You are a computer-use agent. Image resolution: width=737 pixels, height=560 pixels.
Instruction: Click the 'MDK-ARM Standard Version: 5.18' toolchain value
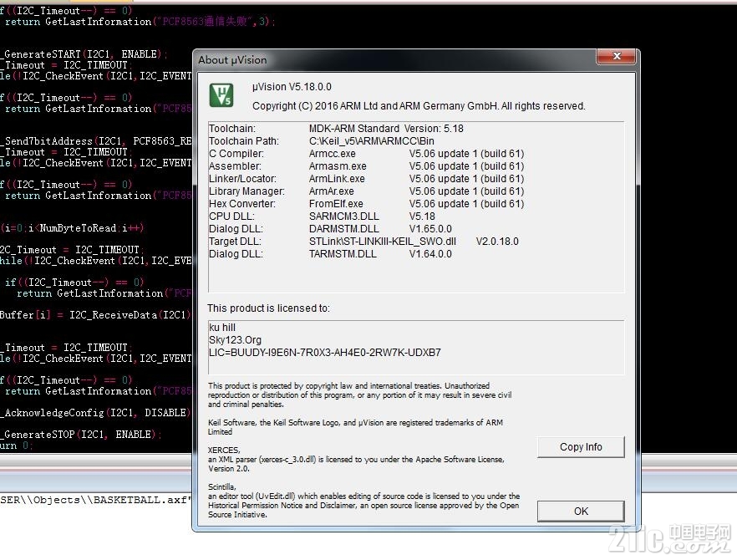point(386,129)
